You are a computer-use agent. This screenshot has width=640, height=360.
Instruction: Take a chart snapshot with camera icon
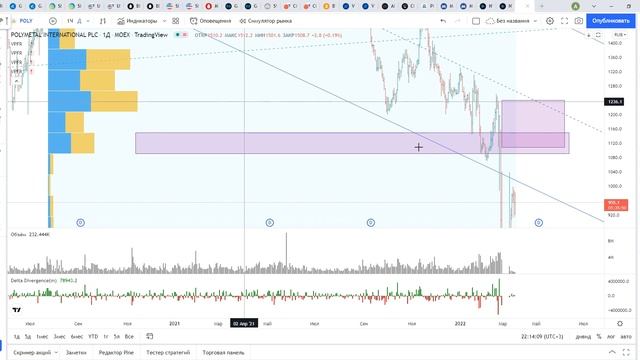click(x=579, y=21)
